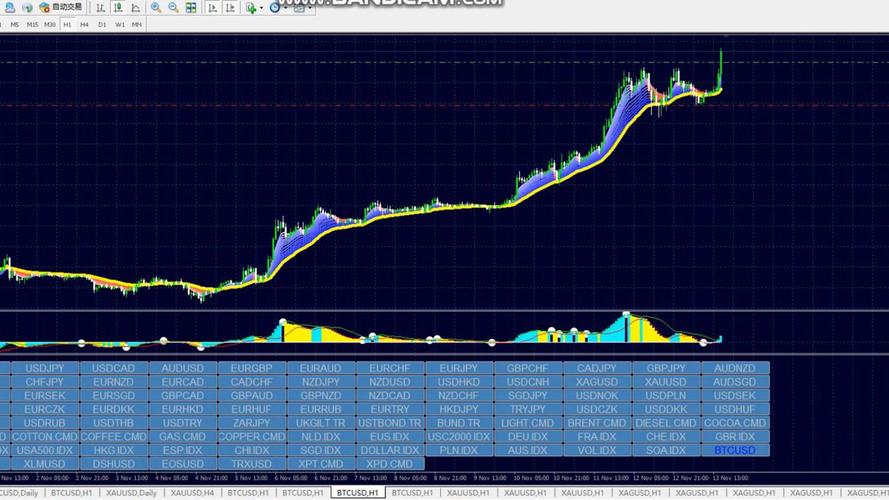
Task: Open the COPPER.CMD symbol button
Action: (x=252, y=437)
